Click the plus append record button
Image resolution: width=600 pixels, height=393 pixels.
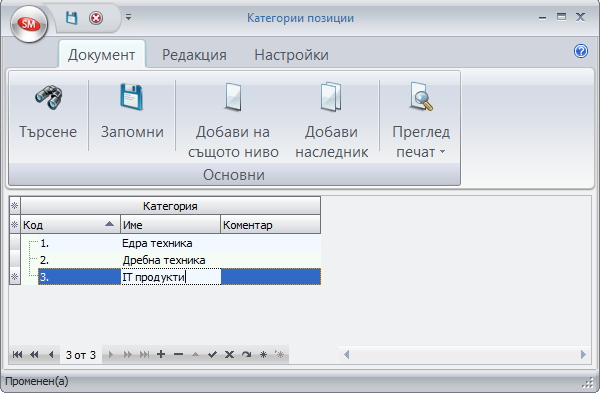click(x=161, y=354)
